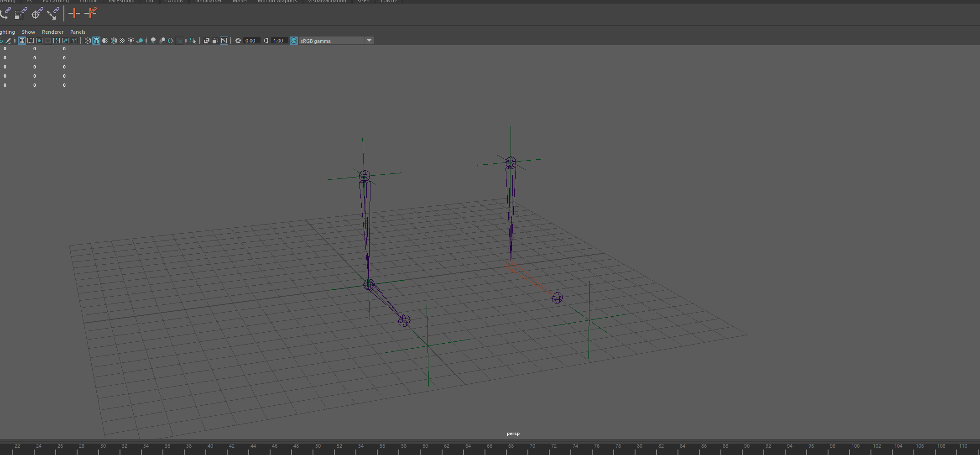Viewport: 980px width, 455px height.
Task: Click the dashed square with chain link icon
Action: (x=21, y=14)
